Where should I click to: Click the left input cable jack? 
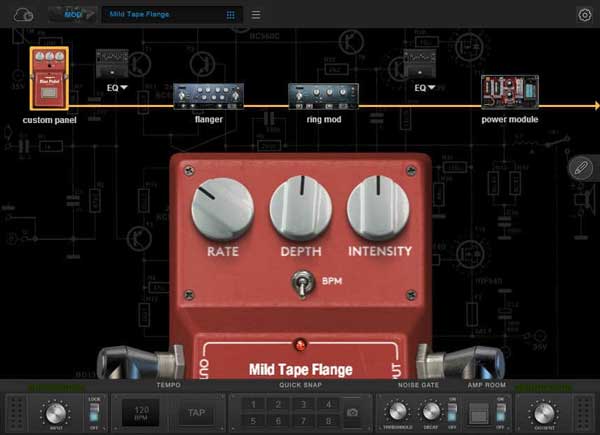(140, 363)
